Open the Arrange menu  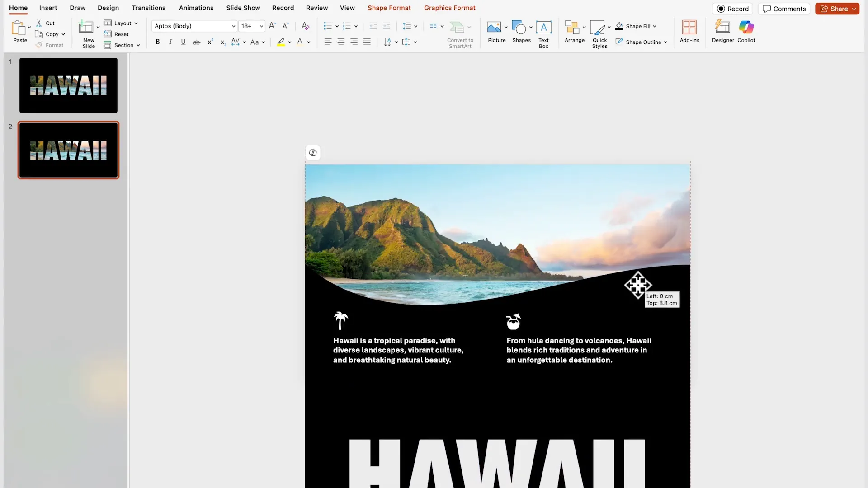point(575,32)
